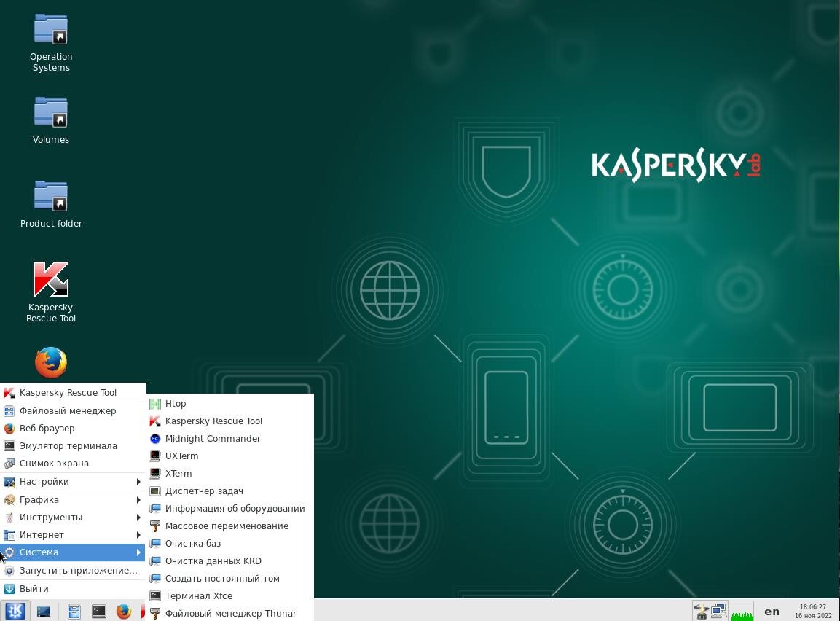Choose Снимок экрана in the main menu
This screenshot has height=621, width=840.
(x=73, y=464)
